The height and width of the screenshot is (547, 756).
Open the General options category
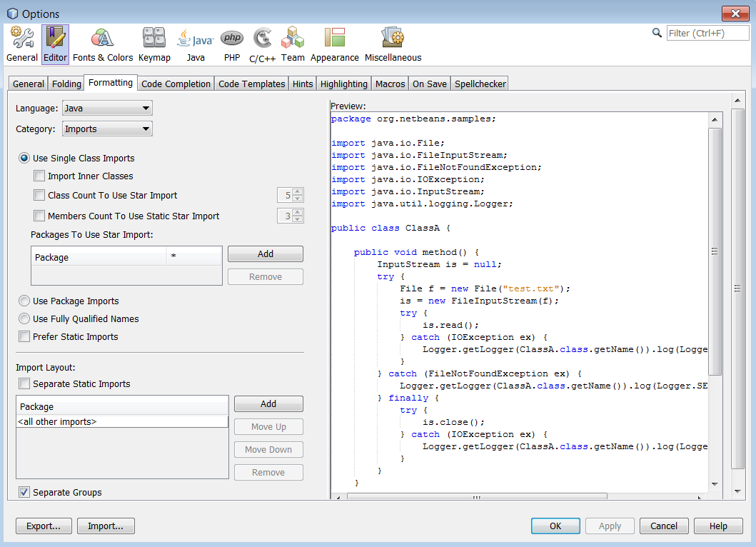tap(21, 44)
